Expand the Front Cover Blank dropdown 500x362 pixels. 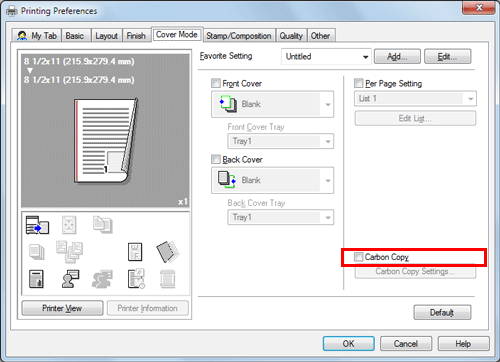pos(272,104)
